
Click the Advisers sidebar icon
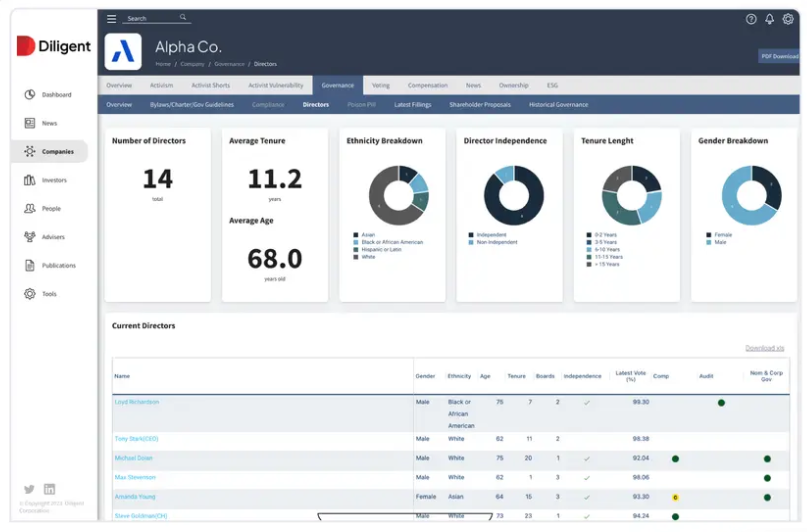(x=30, y=237)
